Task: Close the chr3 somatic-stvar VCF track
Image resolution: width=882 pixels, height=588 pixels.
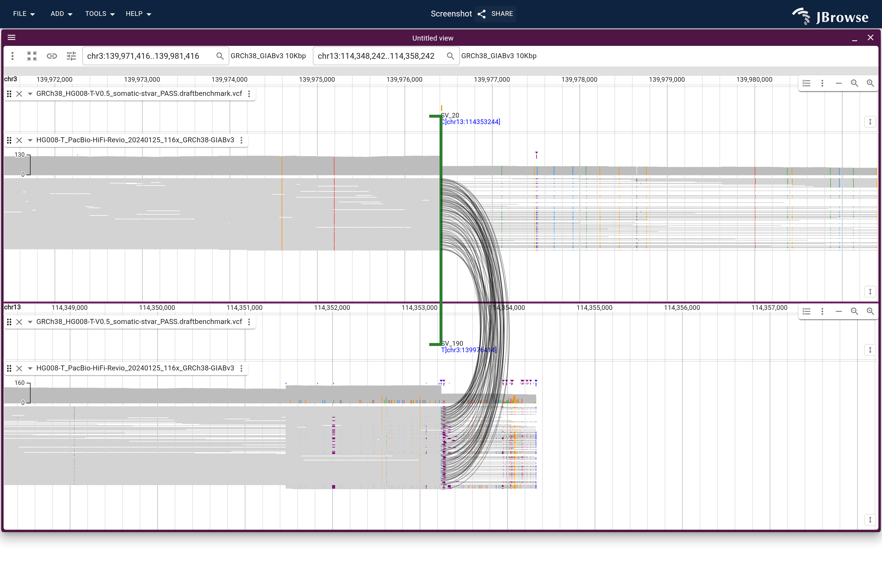Action: pyautogui.click(x=19, y=94)
